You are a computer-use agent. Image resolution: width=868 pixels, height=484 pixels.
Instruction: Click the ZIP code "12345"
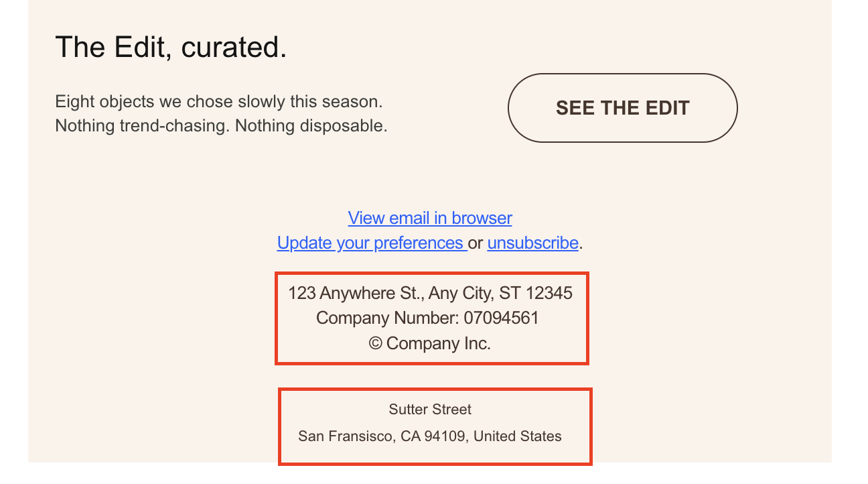tap(549, 293)
